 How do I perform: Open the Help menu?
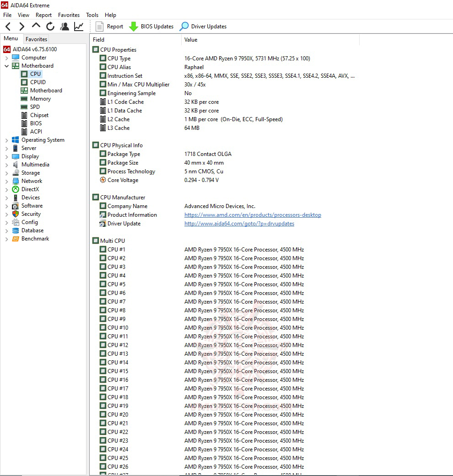[110, 15]
